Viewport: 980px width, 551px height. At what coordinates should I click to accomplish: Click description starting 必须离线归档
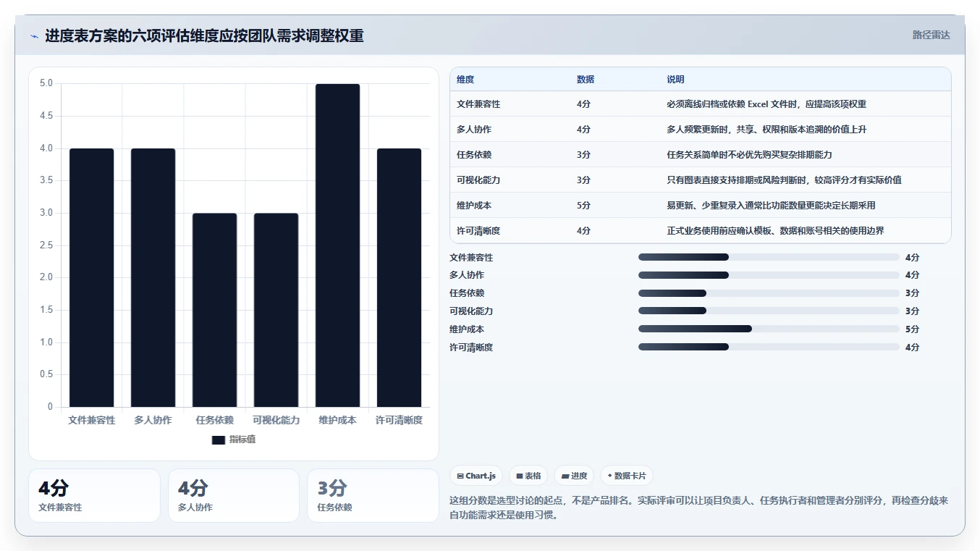[x=766, y=104]
